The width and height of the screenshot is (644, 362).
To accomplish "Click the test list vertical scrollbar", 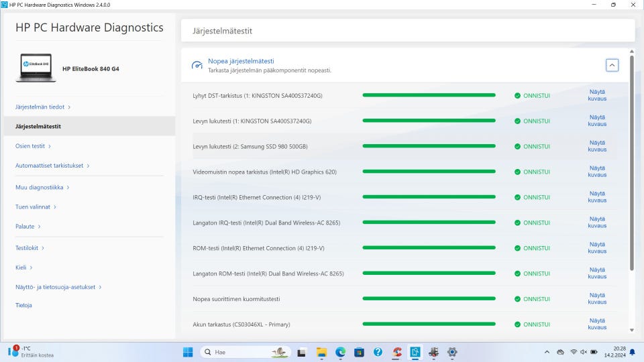I will (632, 163).
